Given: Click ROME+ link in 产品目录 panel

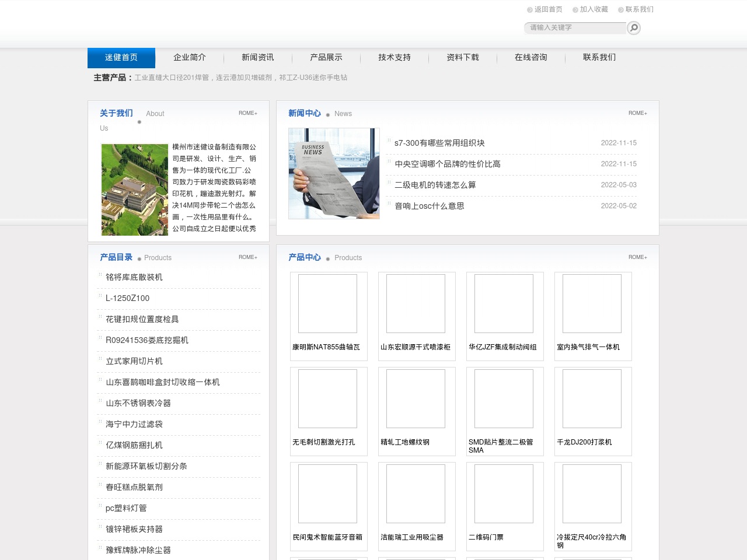Looking at the screenshot, I should pos(248,257).
